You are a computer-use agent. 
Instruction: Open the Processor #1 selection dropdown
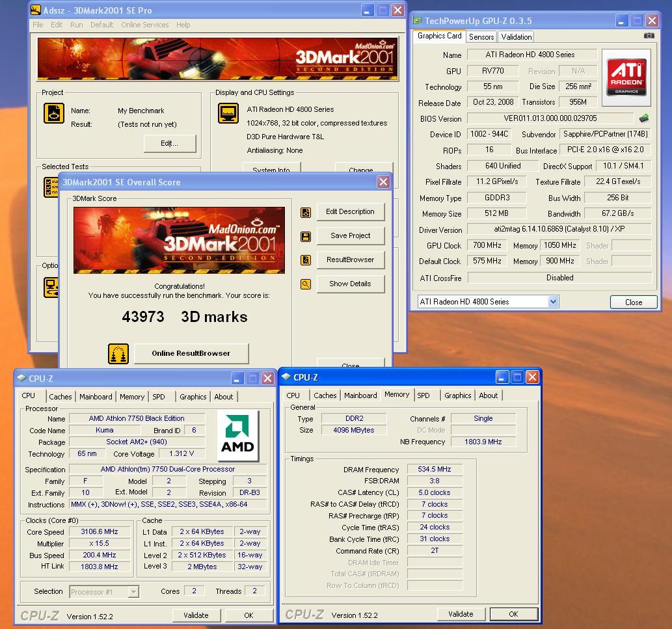click(x=134, y=592)
